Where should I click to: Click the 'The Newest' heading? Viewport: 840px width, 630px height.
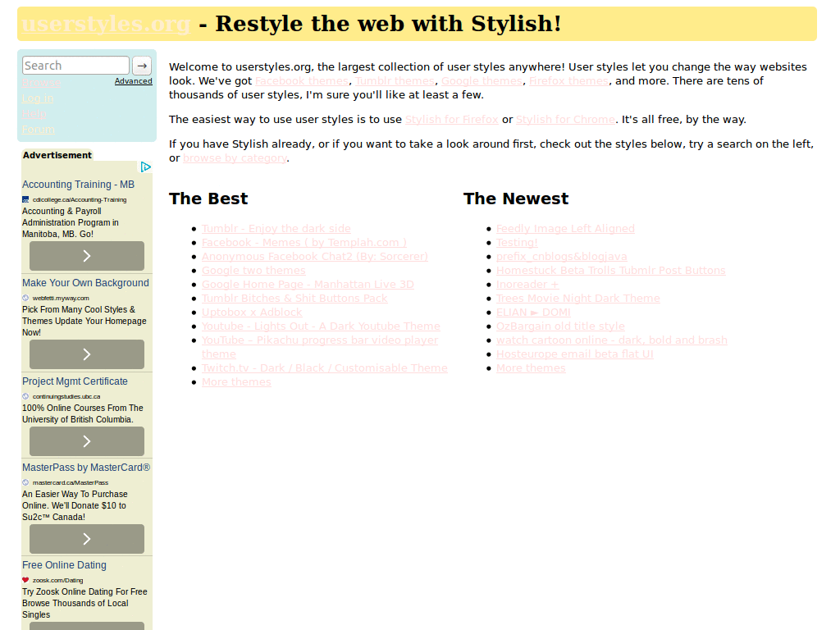pos(516,199)
